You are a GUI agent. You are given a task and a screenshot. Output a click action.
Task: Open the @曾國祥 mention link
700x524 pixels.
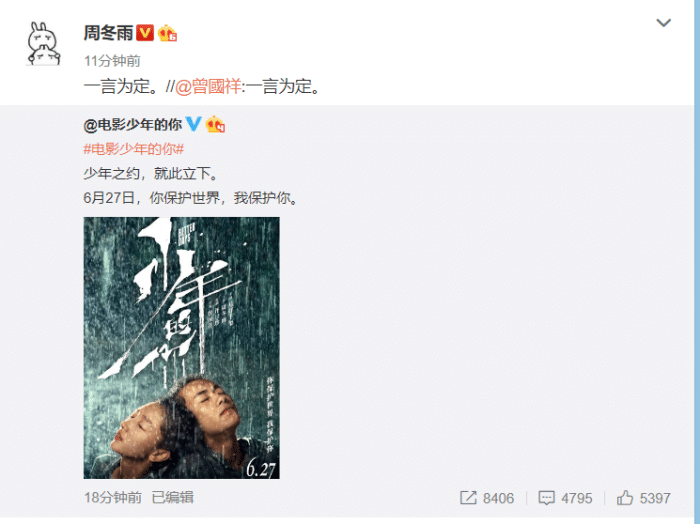click(x=208, y=86)
